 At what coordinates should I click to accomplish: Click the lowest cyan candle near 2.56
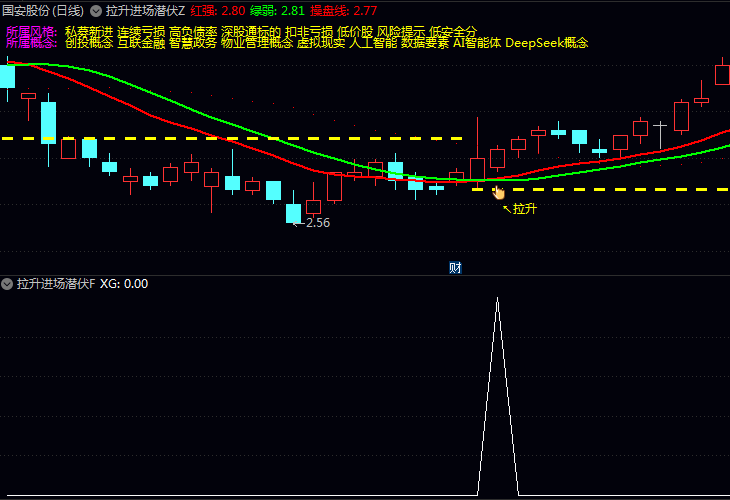click(x=293, y=213)
